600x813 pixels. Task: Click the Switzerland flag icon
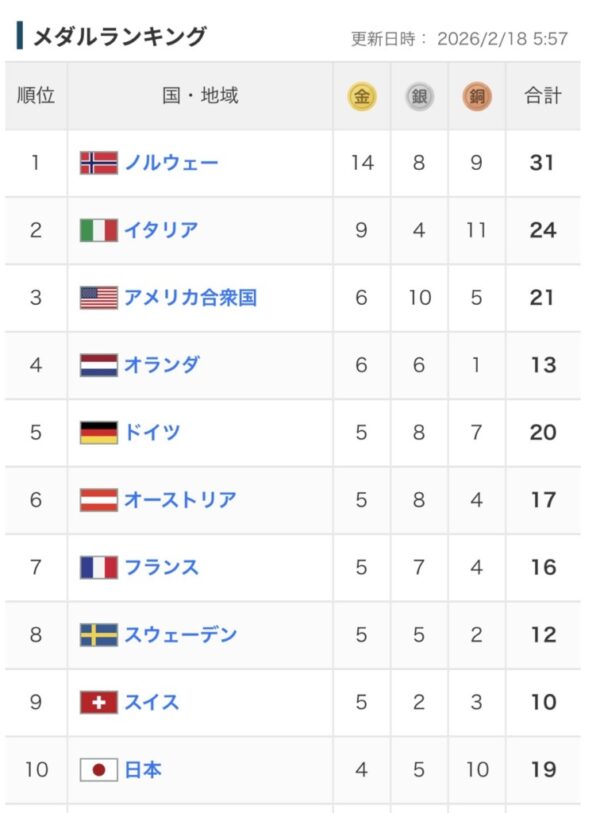pos(99,703)
